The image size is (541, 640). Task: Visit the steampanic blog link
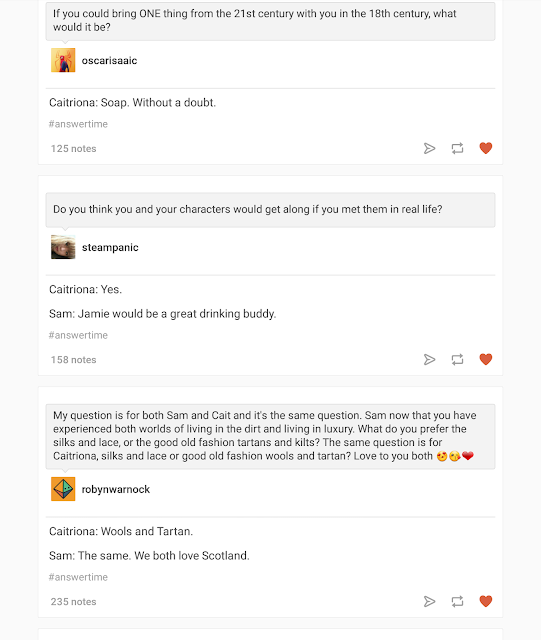click(x=110, y=247)
